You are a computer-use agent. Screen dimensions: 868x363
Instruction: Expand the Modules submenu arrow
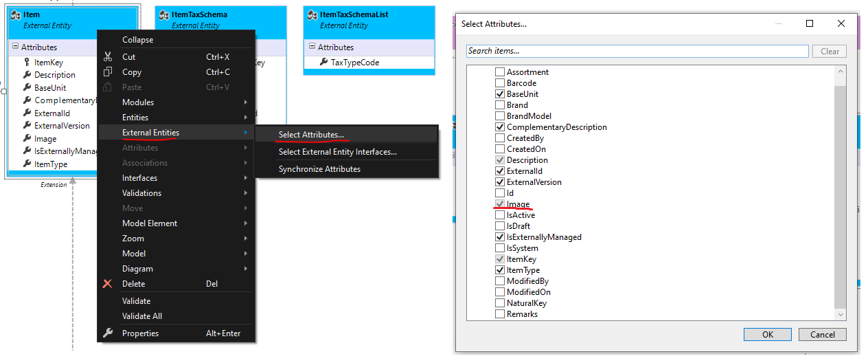(x=245, y=102)
